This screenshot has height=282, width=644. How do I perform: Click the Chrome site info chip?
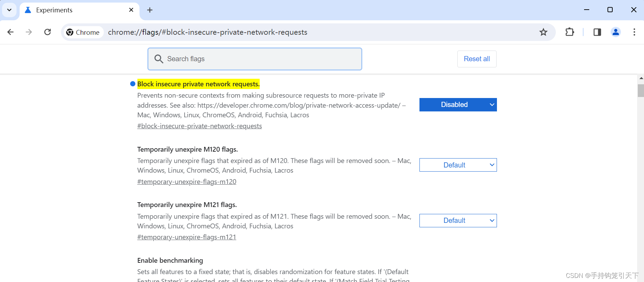(x=83, y=32)
